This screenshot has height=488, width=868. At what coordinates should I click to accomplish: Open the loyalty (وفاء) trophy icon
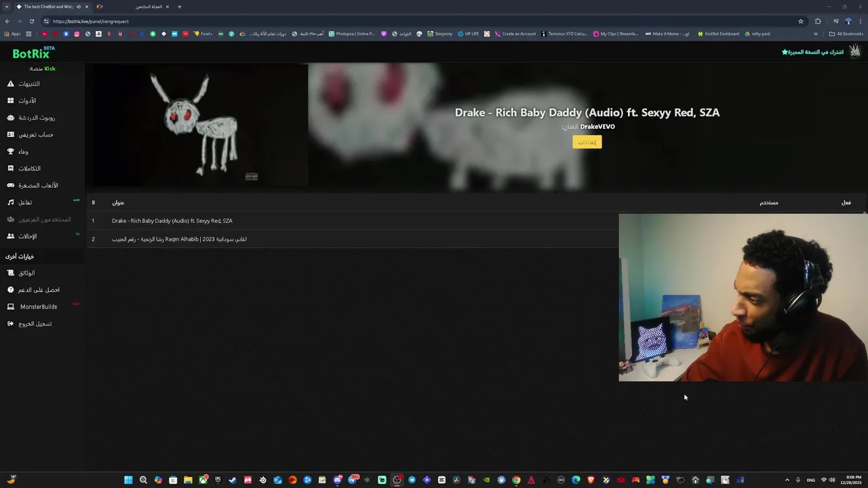coord(10,152)
